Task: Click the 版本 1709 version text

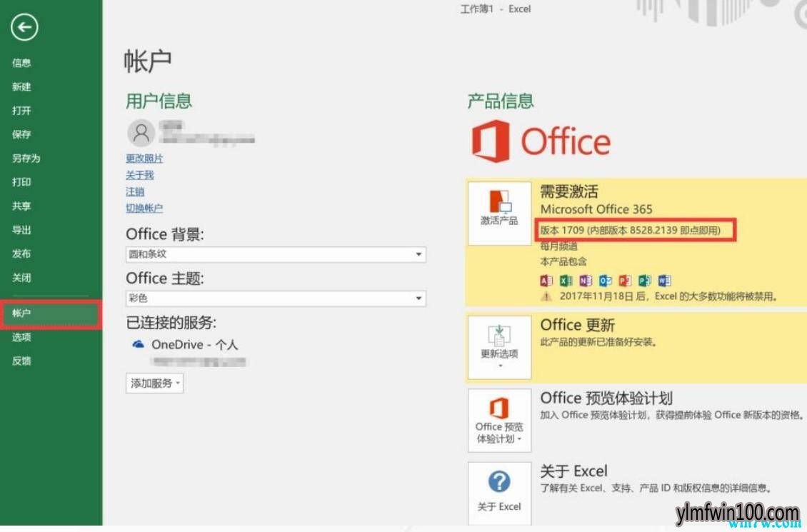Action: (x=630, y=230)
